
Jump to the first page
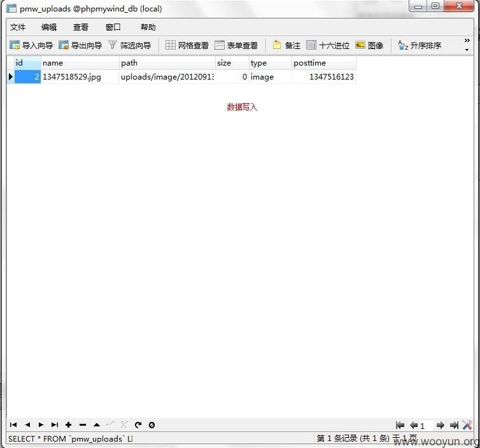400,425
